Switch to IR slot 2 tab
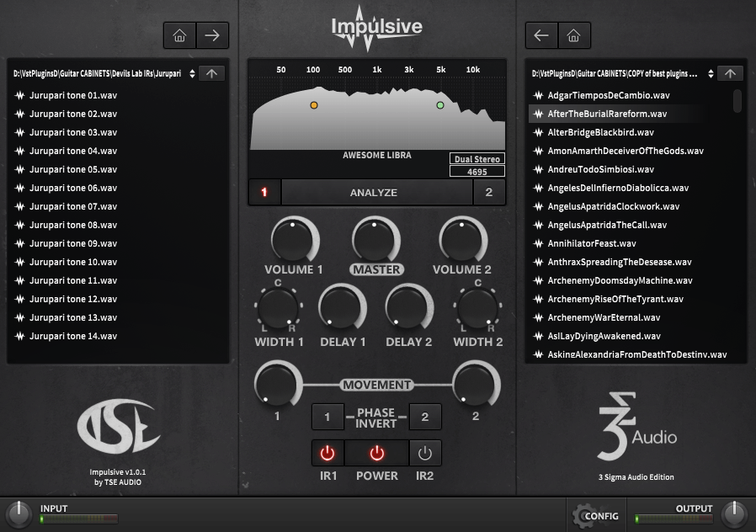Viewport: 756px width, 532px height. pyautogui.click(x=491, y=191)
